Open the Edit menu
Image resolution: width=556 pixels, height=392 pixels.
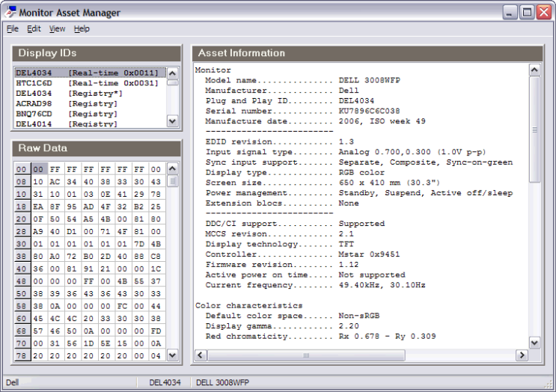[x=34, y=28]
